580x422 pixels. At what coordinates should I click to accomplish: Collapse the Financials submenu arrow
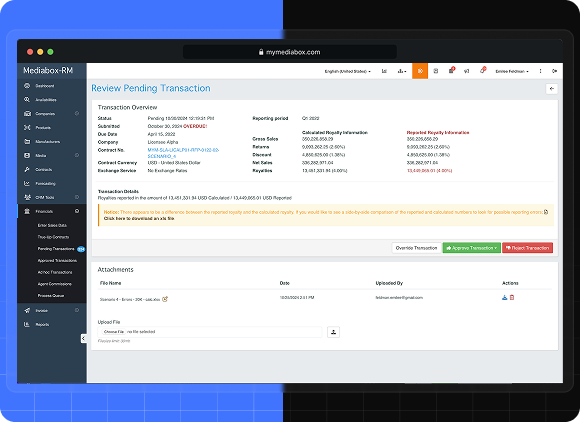click(x=77, y=211)
